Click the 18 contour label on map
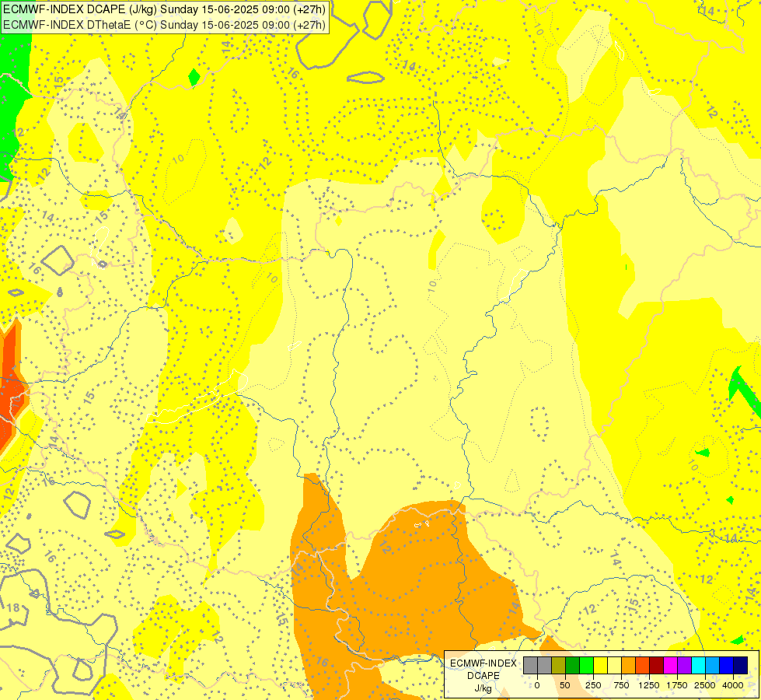This screenshot has width=761, height=700. pos(13,607)
